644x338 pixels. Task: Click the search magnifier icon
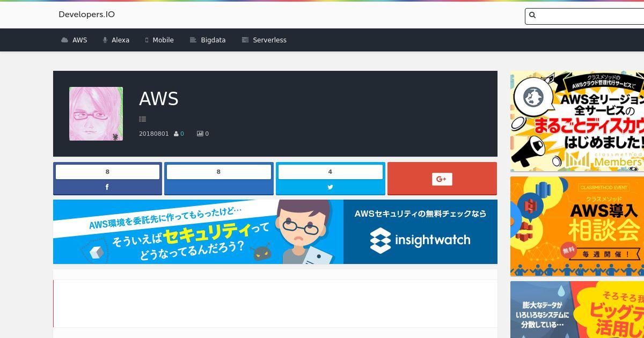pos(532,16)
